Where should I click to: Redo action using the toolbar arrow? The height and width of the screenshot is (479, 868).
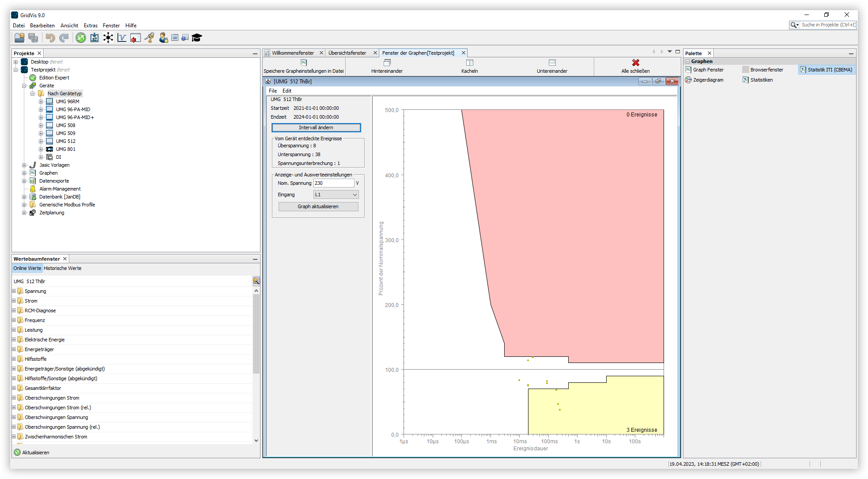pyautogui.click(x=64, y=38)
